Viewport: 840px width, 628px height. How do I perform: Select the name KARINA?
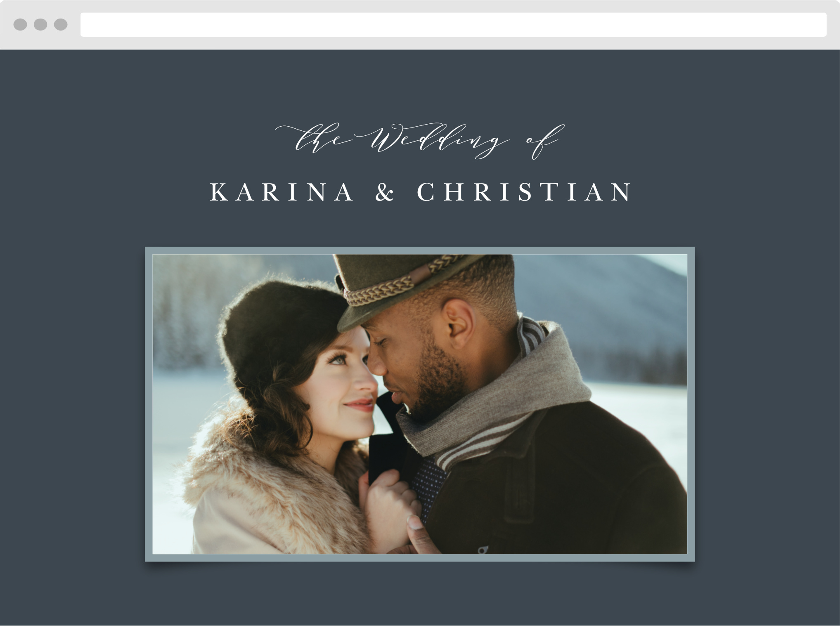point(282,192)
